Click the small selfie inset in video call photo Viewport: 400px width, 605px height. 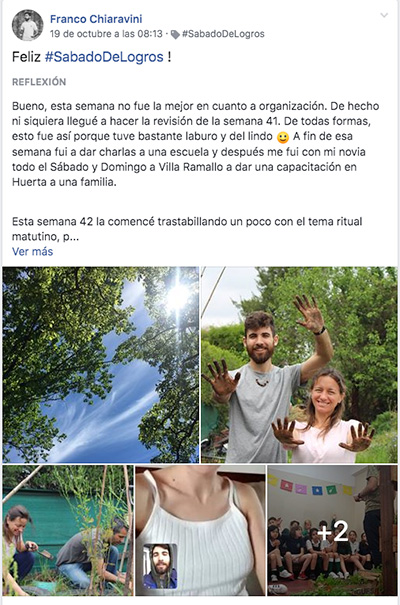pyautogui.click(x=160, y=566)
